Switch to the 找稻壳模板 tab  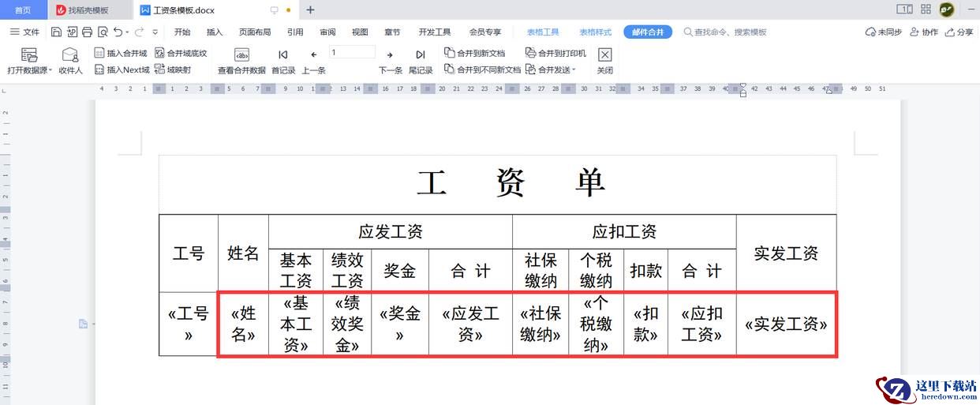click(x=88, y=10)
